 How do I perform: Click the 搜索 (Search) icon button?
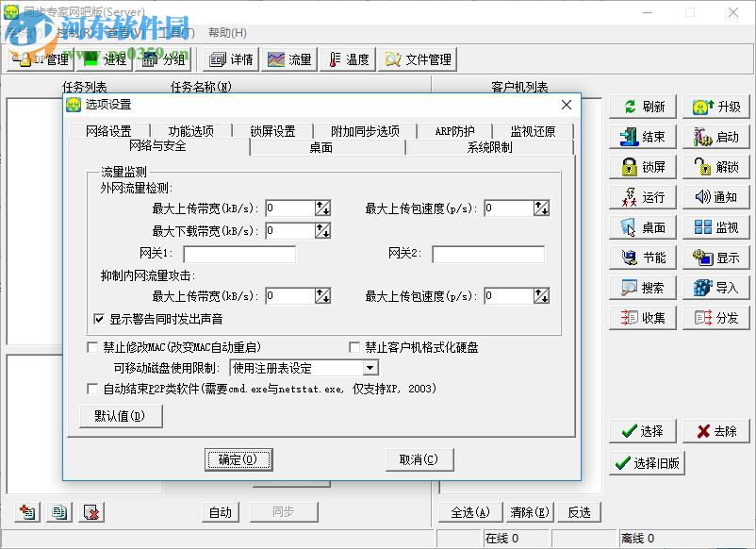(642, 287)
